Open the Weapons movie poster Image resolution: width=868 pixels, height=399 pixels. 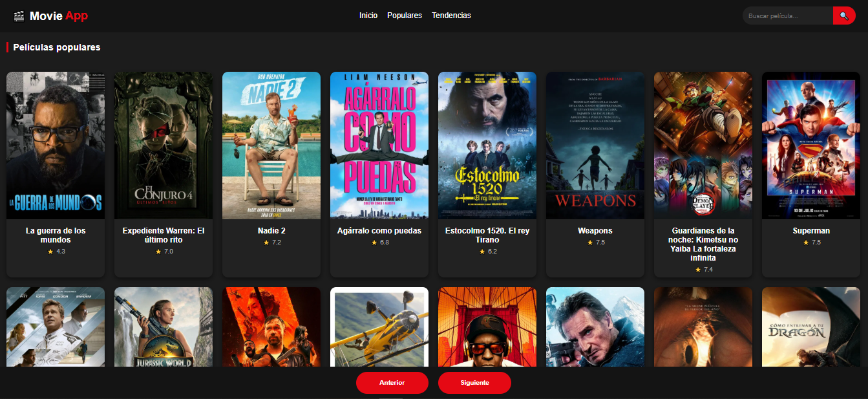point(595,146)
